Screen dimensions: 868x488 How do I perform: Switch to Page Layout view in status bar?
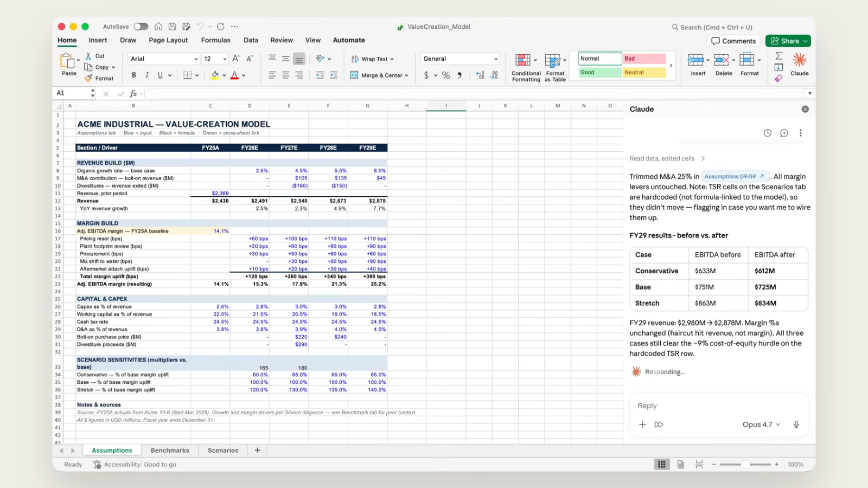point(680,464)
